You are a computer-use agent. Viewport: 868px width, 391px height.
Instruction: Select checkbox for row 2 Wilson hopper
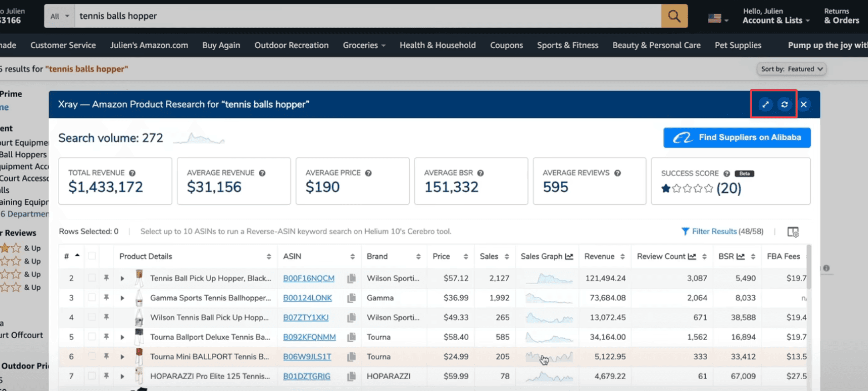[92, 278]
